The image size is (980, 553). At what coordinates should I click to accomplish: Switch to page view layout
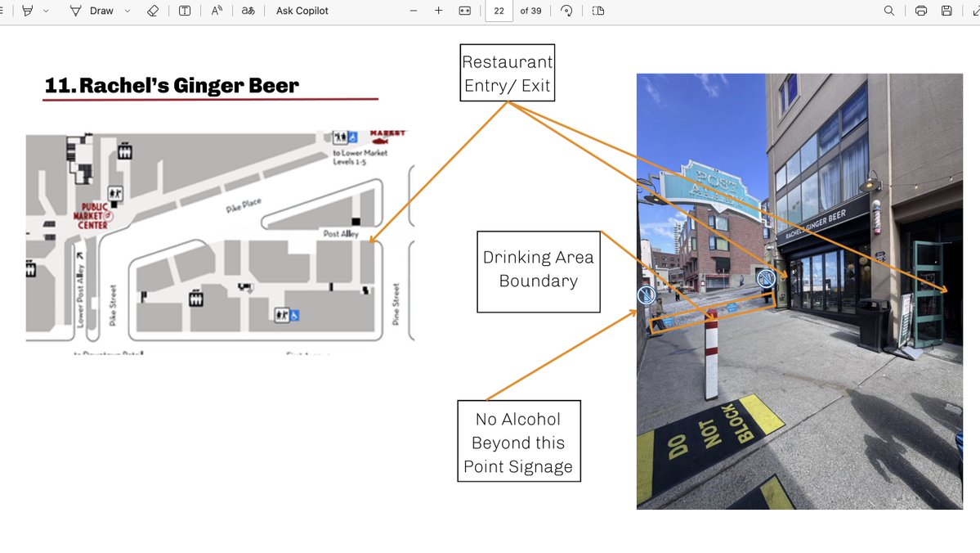598,11
